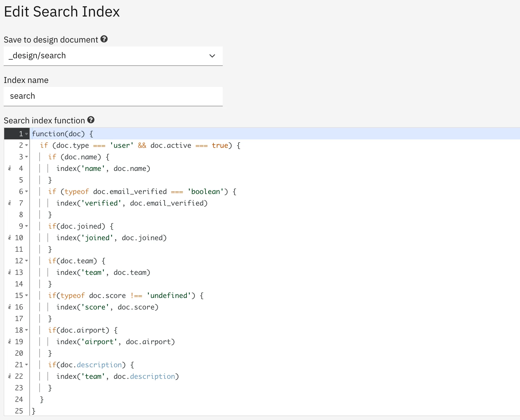Image resolution: width=520 pixels, height=420 pixels.
Task: Click the info marker on line 16 gutter
Action: point(10,307)
